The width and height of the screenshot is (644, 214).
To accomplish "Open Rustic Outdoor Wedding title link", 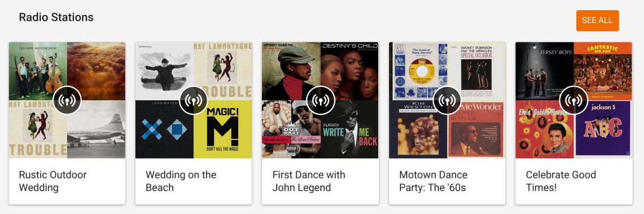I will pos(53,181).
